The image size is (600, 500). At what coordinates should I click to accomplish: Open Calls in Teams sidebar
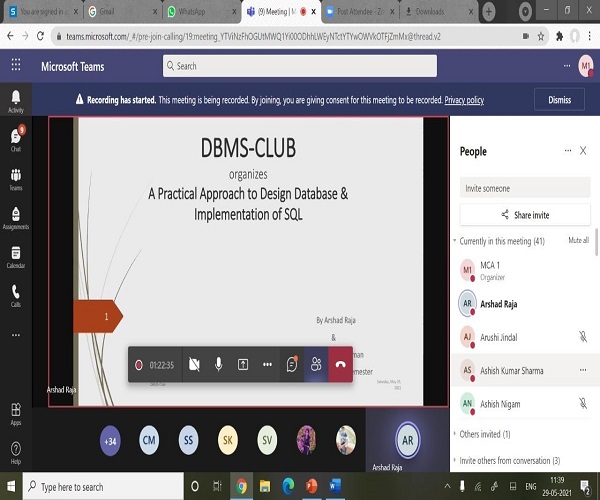[x=16, y=296]
